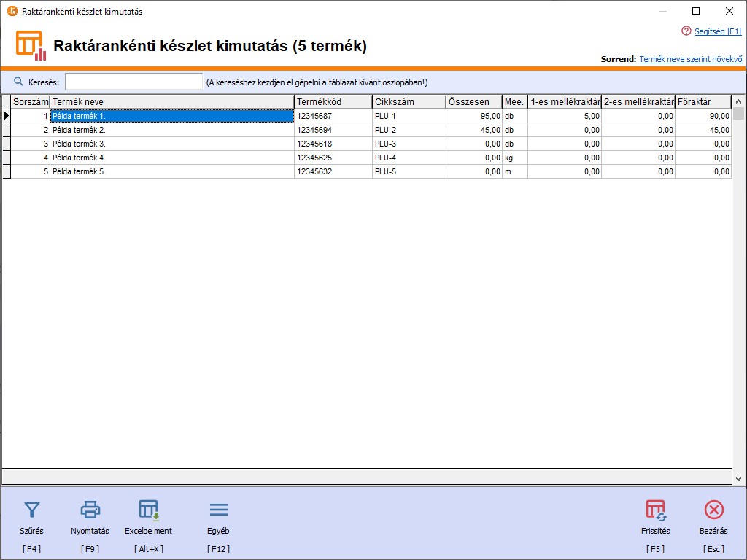Select the Főraktár column header
747x560 pixels.
tap(703, 102)
